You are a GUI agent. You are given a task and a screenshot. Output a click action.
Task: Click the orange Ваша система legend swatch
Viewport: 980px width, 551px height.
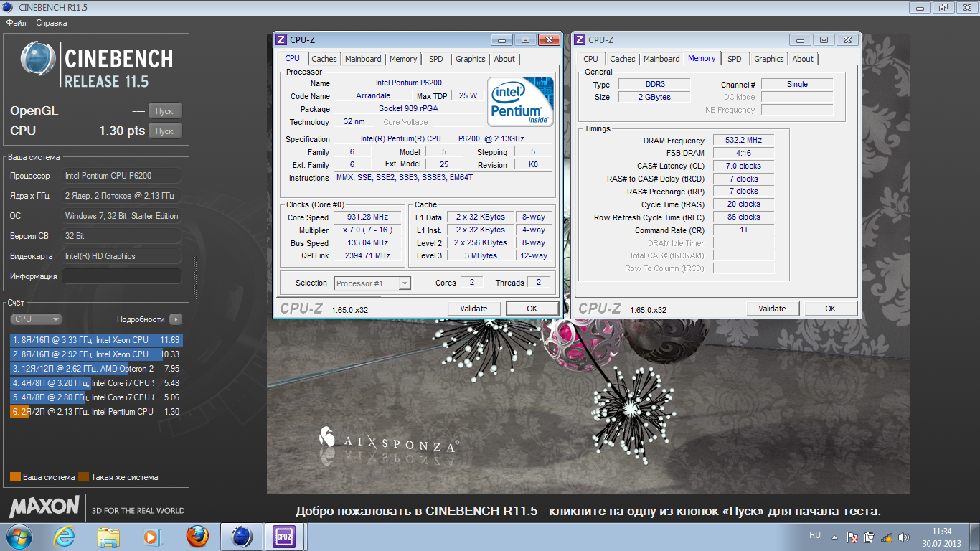pyautogui.click(x=16, y=477)
